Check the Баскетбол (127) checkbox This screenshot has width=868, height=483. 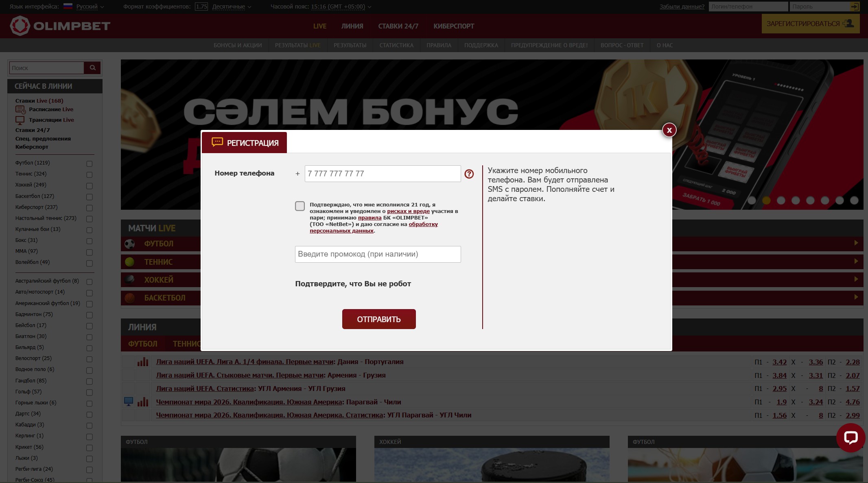point(90,197)
